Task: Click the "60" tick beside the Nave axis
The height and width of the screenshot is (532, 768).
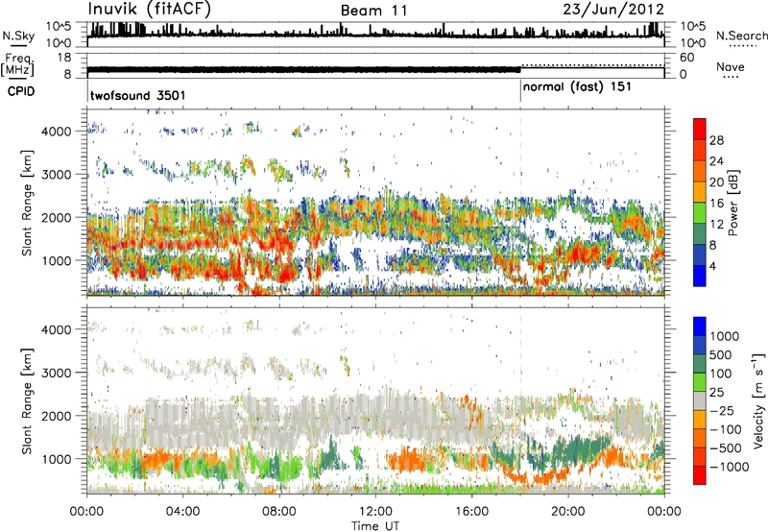Action: (x=687, y=58)
